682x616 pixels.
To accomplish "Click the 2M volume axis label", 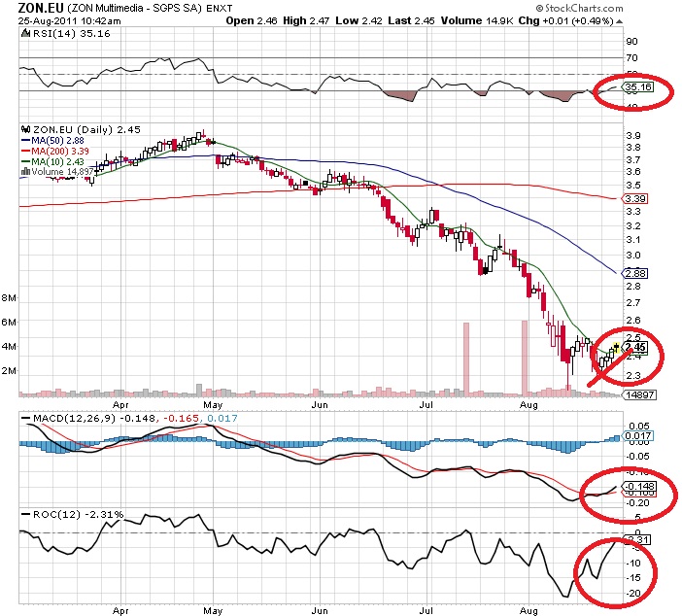I will (9, 370).
